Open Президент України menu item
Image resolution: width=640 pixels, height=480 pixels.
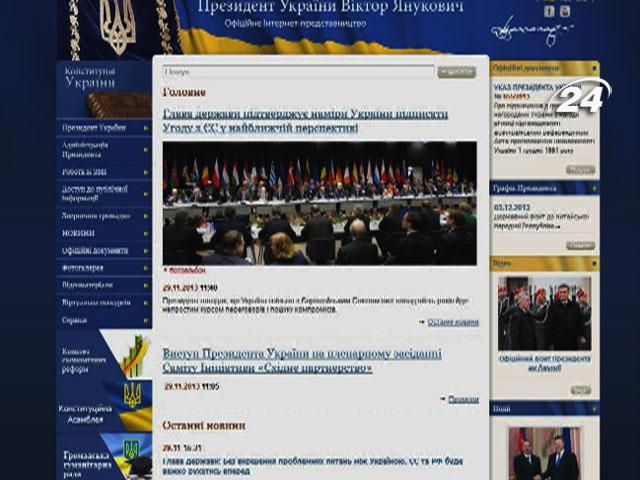click(94, 128)
